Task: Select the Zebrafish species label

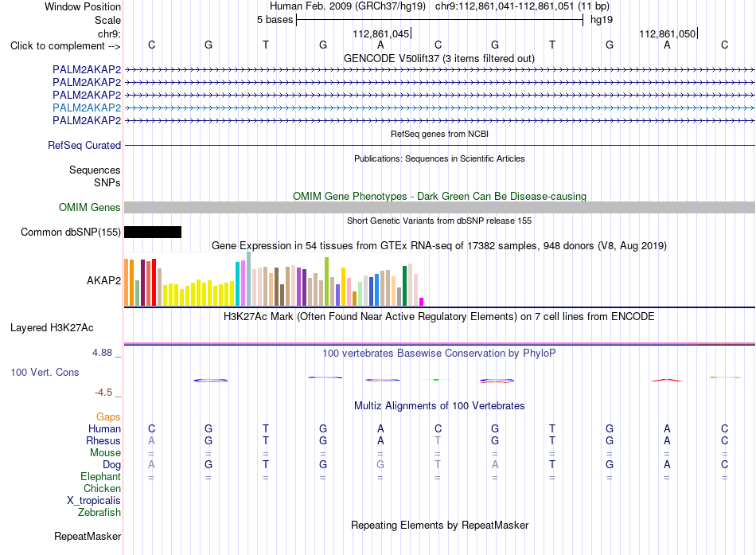Action: (x=99, y=512)
